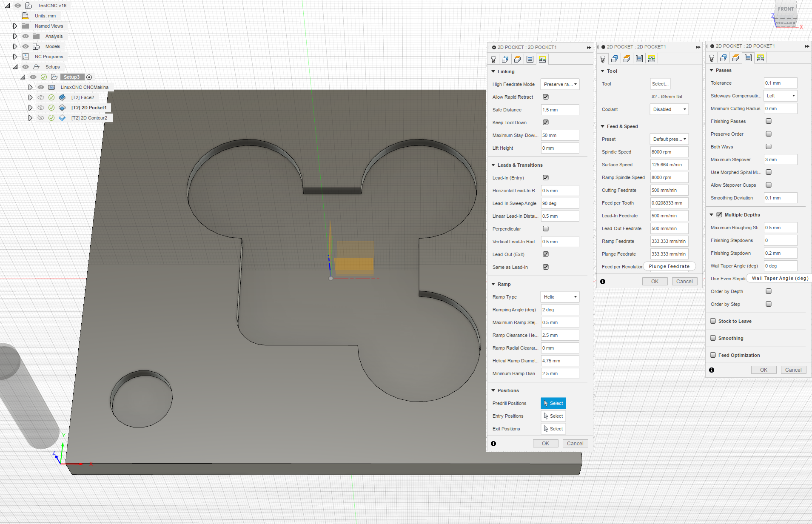
Task: Collapse Leads & Transitions section
Action: point(493,165)
